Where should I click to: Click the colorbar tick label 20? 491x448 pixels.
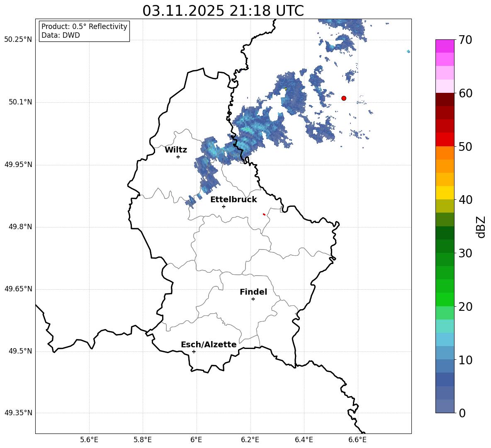(x=466, y=307)
